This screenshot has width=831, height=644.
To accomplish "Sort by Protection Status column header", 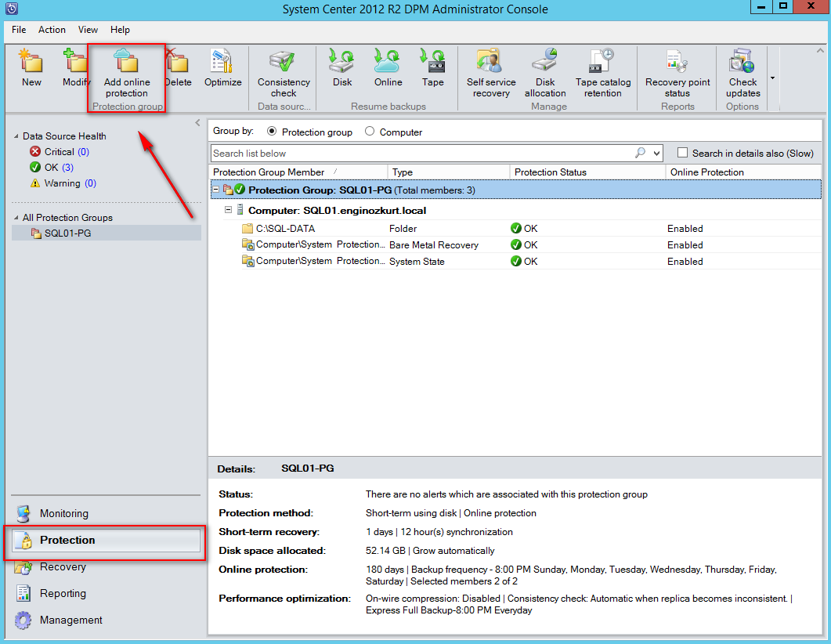I will [587, 172].
